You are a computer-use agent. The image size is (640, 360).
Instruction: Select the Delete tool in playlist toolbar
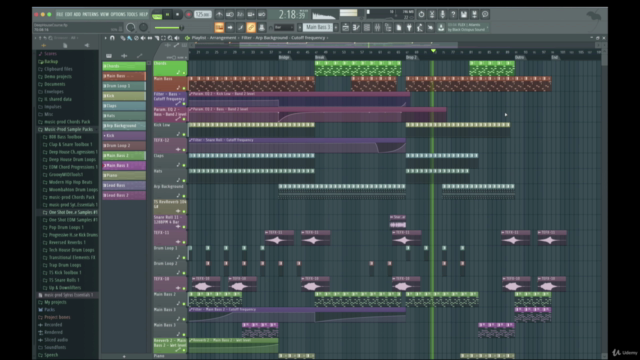[x=136, y=38]
